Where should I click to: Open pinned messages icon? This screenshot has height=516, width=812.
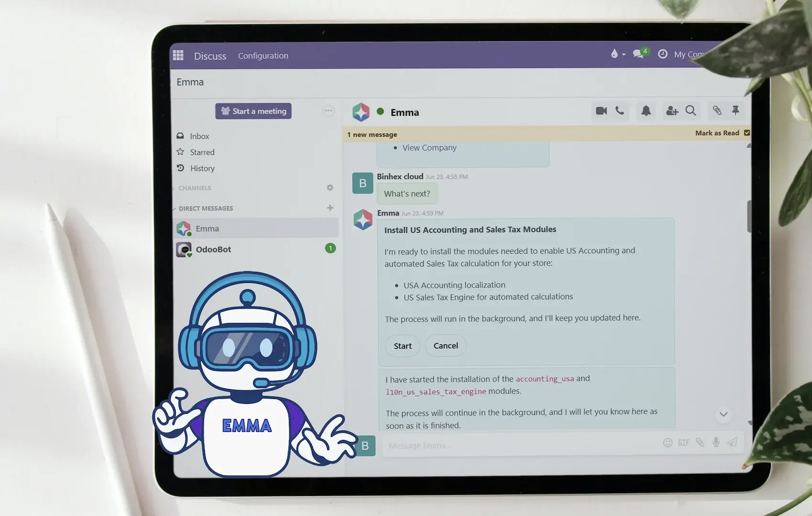736,110
